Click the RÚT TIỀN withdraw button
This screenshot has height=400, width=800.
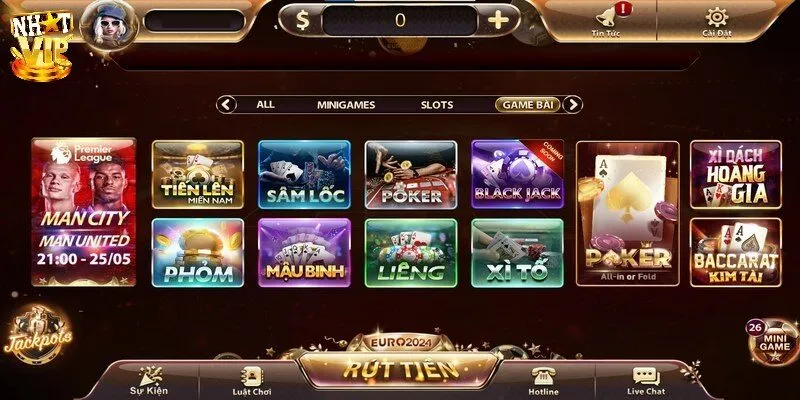click(x=398, y=368)
